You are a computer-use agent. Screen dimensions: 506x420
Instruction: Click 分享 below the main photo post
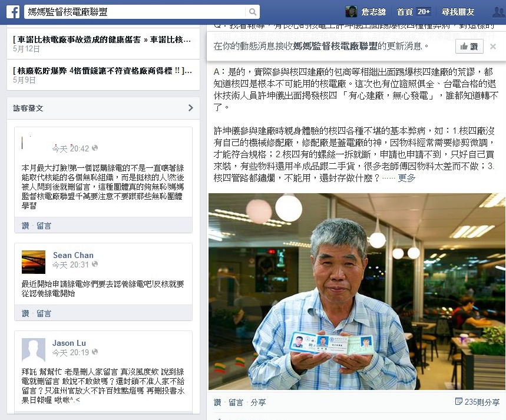258,402
